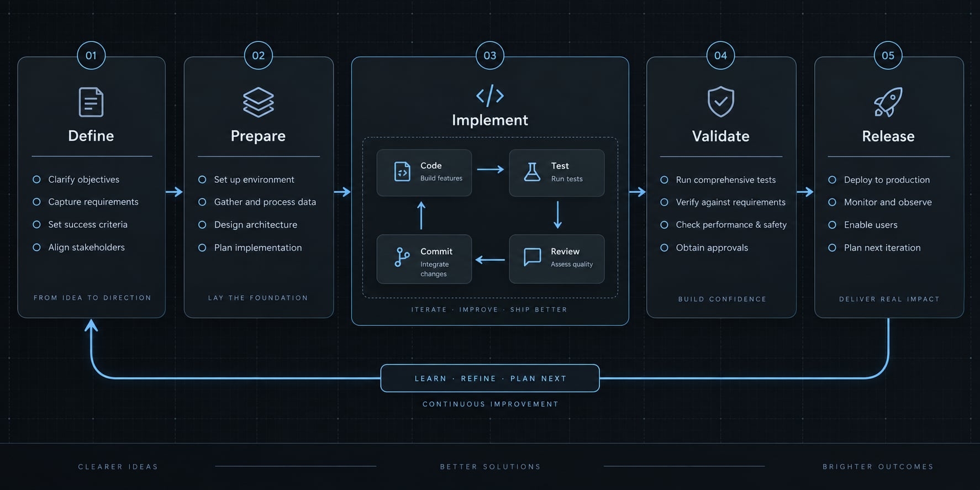Viewport: 980px width, 490px height.
Task: Click the Commit git branch icon
Action: point(402,257)
